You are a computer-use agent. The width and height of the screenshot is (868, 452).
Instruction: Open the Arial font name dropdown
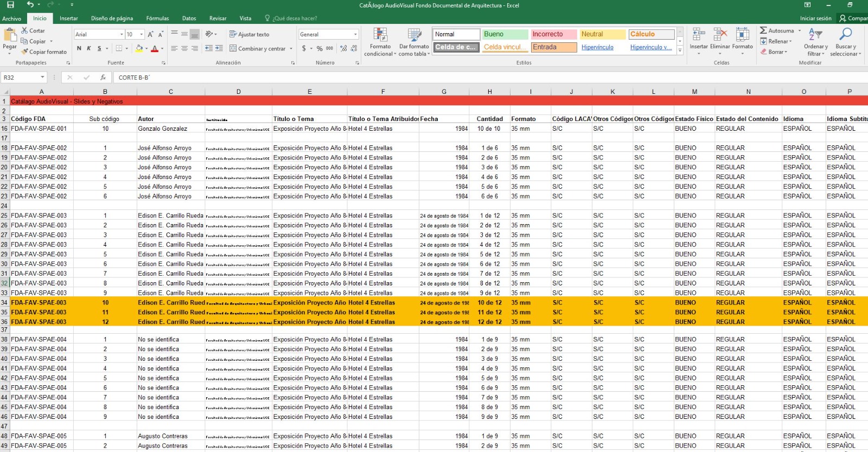click(122, 34)
